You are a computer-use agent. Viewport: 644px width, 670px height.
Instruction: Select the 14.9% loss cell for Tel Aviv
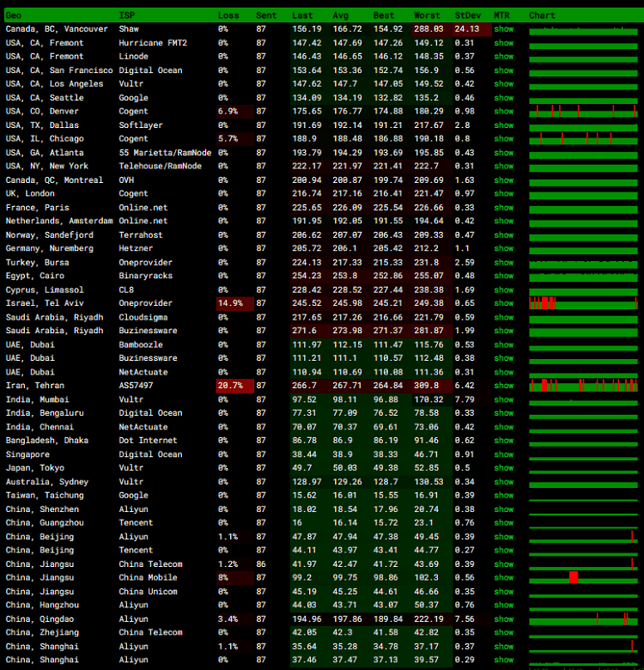pyautogui.click(x=235, y=303)
